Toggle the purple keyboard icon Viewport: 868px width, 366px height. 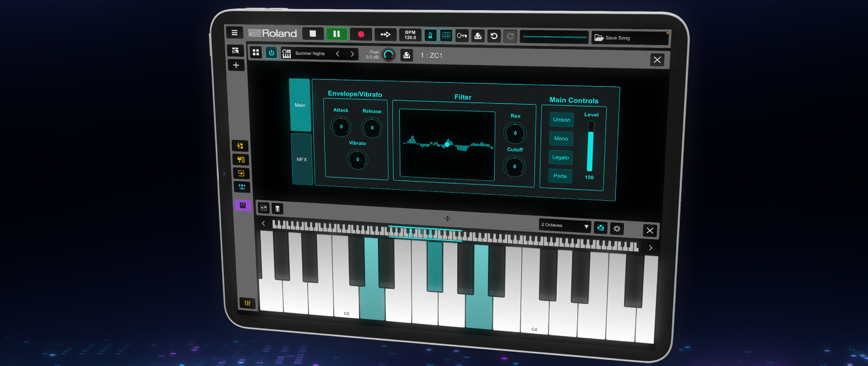coord(243,205)
